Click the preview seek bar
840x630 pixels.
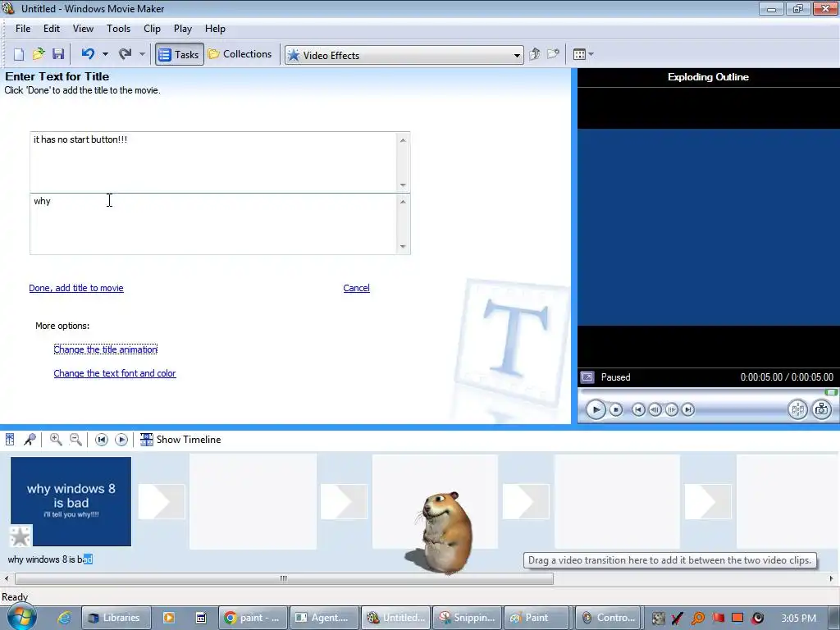point(707,392)
